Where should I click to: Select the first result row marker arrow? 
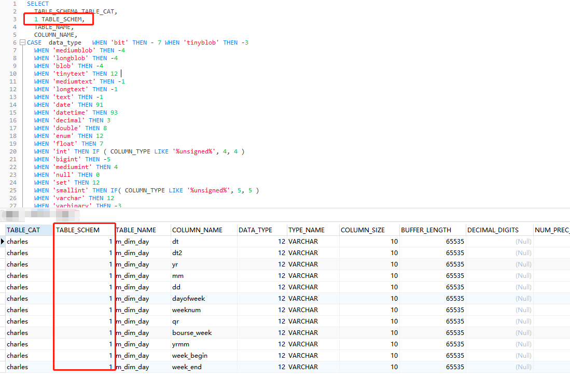tap(3, 241)
